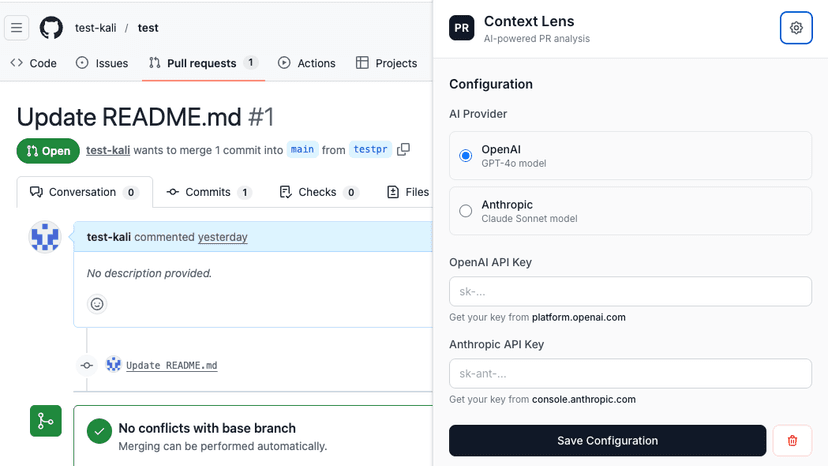Select OpenAI provider radio button
This screenshot has height=466, width=828.
(465, 156)
